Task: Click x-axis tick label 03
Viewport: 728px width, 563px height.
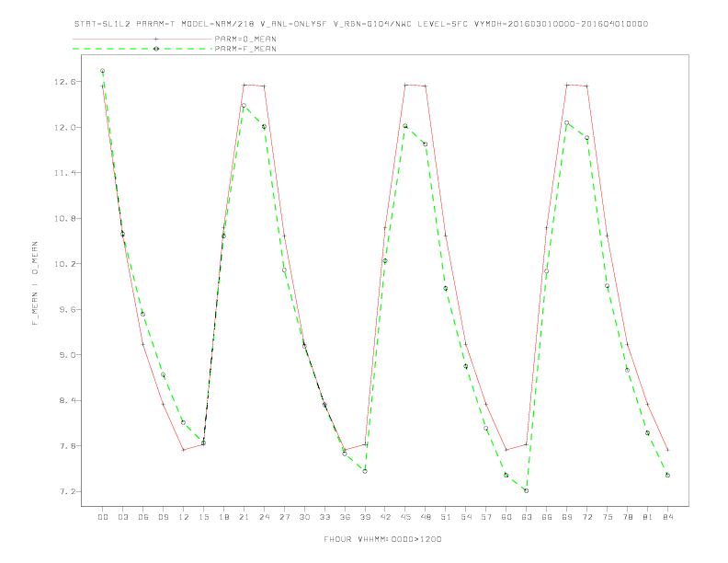Action: click(122, 517)
